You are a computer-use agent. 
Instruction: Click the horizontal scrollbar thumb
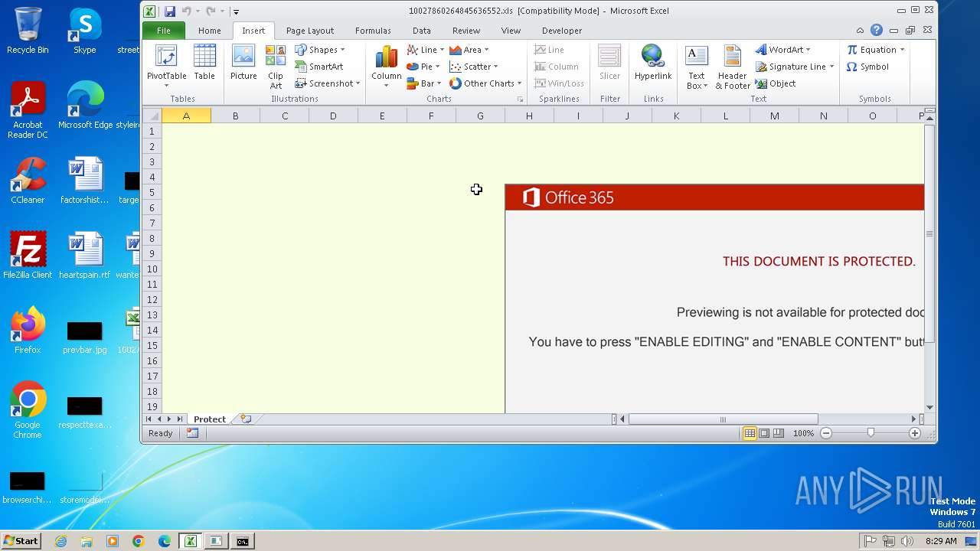723,419
